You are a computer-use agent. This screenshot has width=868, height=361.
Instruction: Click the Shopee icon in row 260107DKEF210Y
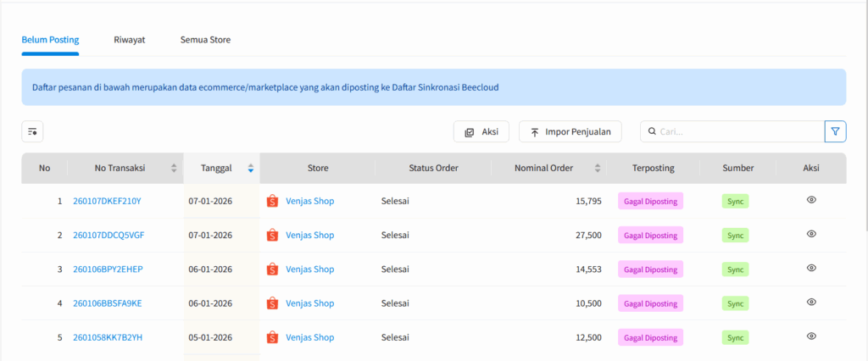pos(272,201)
